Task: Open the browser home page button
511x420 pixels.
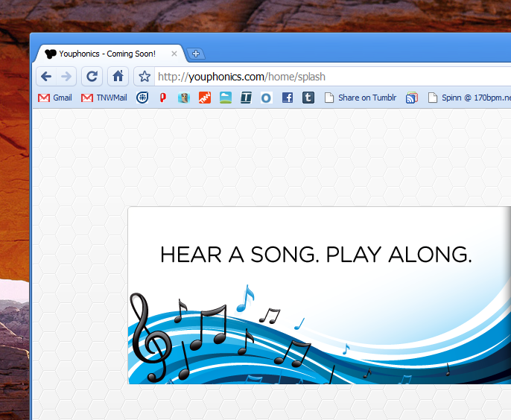Action: point(118,77)
